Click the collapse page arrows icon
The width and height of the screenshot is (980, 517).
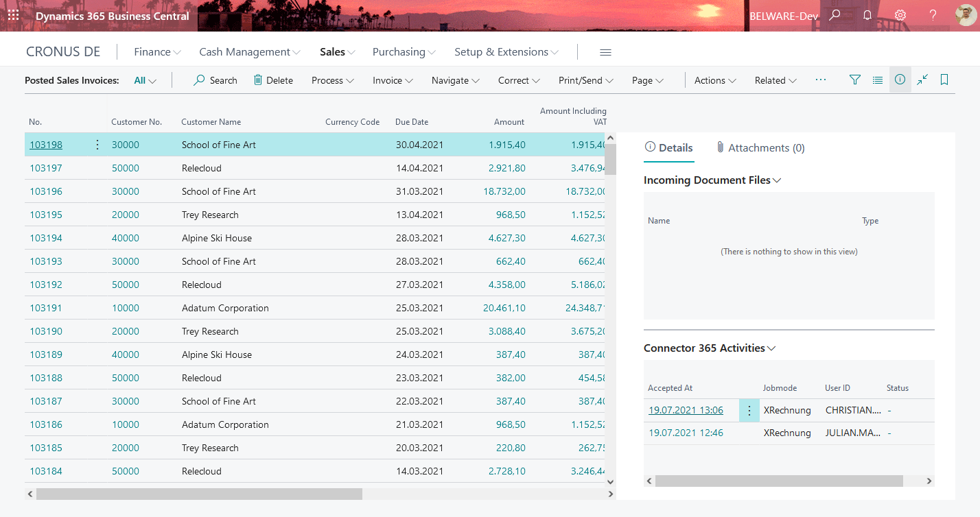922,80
